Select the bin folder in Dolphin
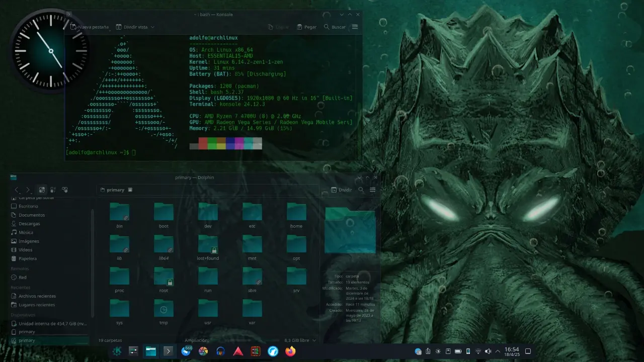This screenshot has width=644, height=362. 119,216
